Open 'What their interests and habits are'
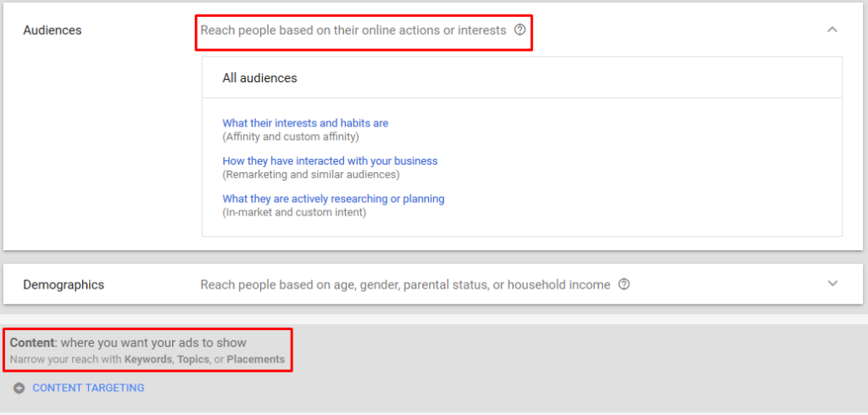Viewport: 868px width, 415px height. [305, 123]
